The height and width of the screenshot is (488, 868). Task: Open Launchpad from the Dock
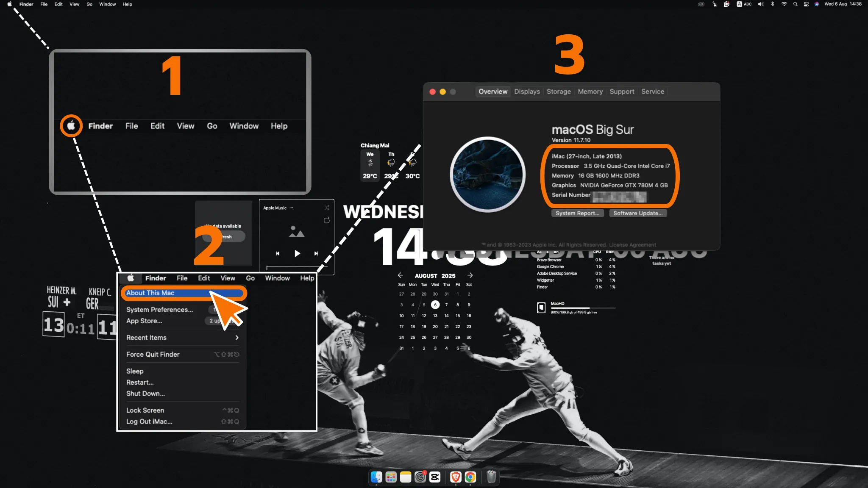coord(391,477)
